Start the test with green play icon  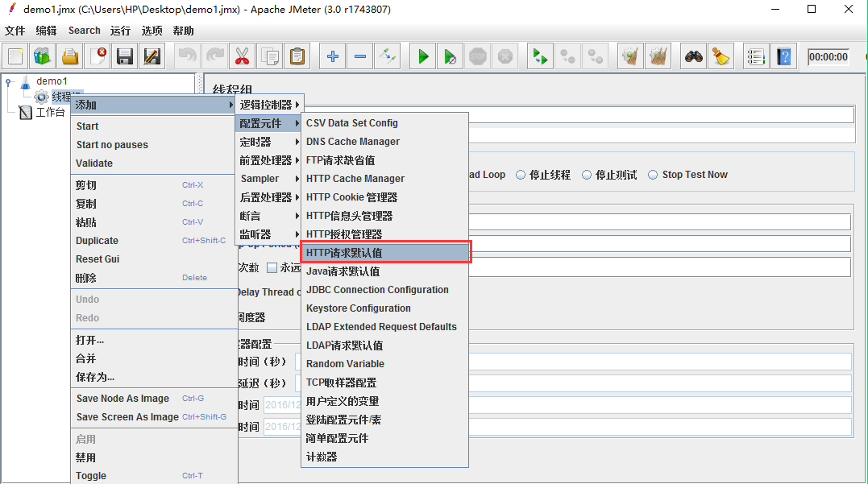[x=423, y=56]
